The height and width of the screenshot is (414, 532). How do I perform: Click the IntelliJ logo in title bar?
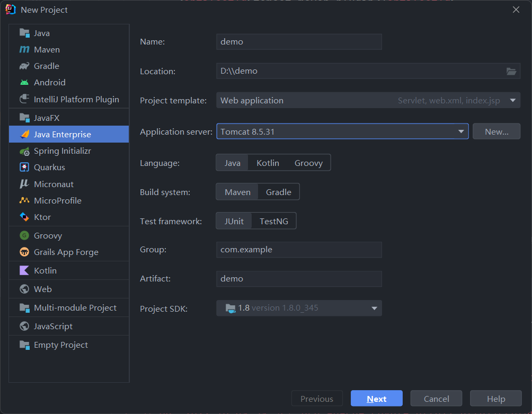[11, 10]
